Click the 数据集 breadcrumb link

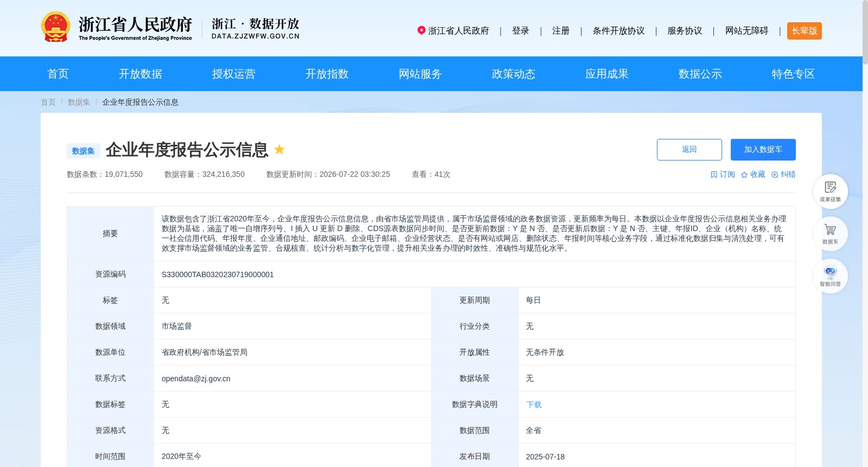click(x=79, y=102)
